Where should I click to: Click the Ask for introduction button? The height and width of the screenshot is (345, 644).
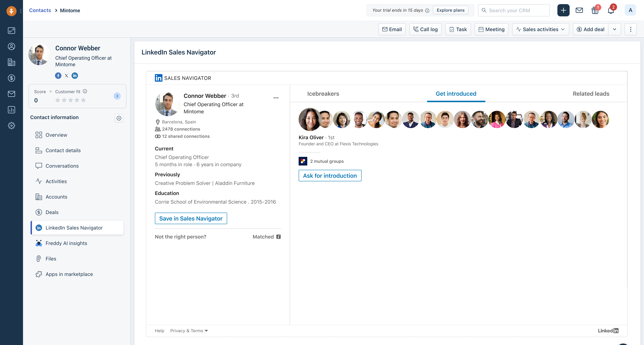[330, 176]
